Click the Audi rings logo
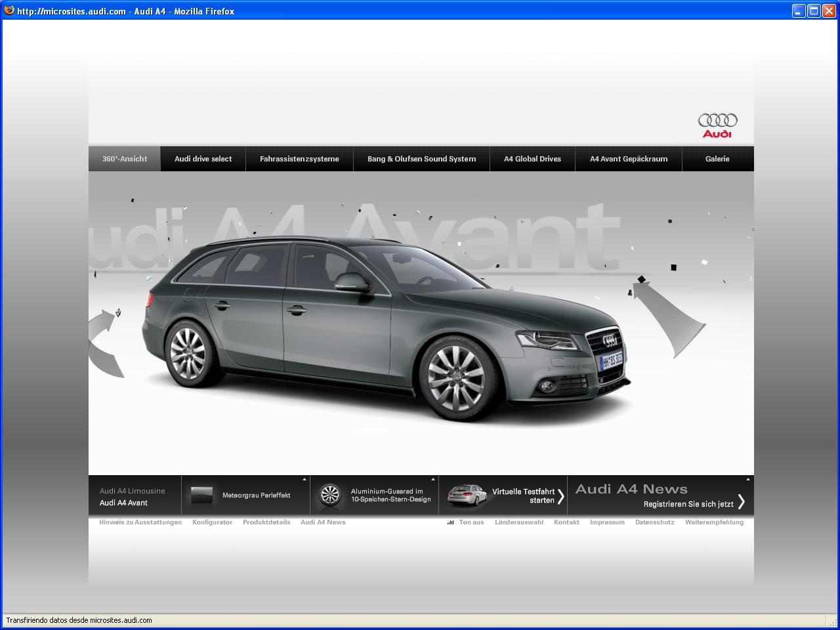Viewport: 840px width, 630px height. pos(717,125)
